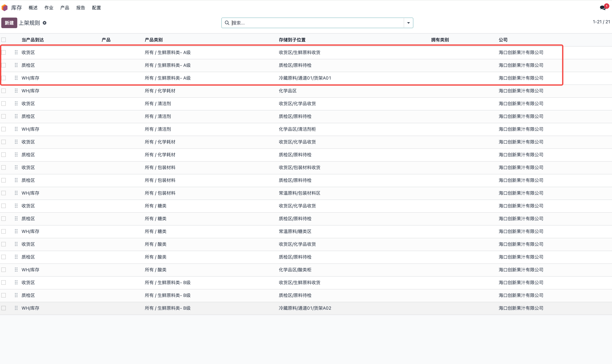The height and width of the screenshot is (364, 612).
Task: Click the search magnifier icon
Action: (x=227, y=23)
